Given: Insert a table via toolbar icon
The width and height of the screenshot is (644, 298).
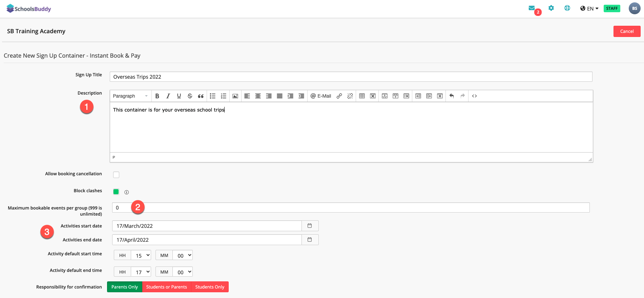Looking at the screenshot, I should (362, 96).
